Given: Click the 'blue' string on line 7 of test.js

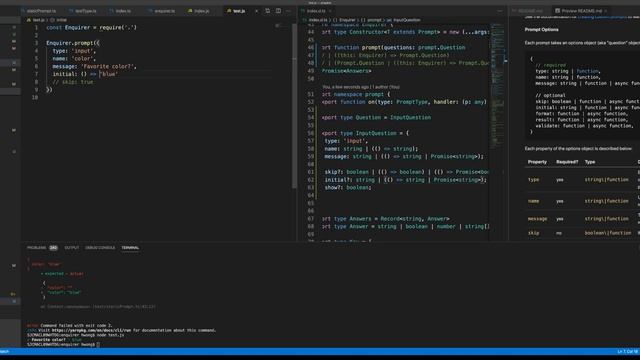Looking at the screenshot, I should [x=109, y=74].
